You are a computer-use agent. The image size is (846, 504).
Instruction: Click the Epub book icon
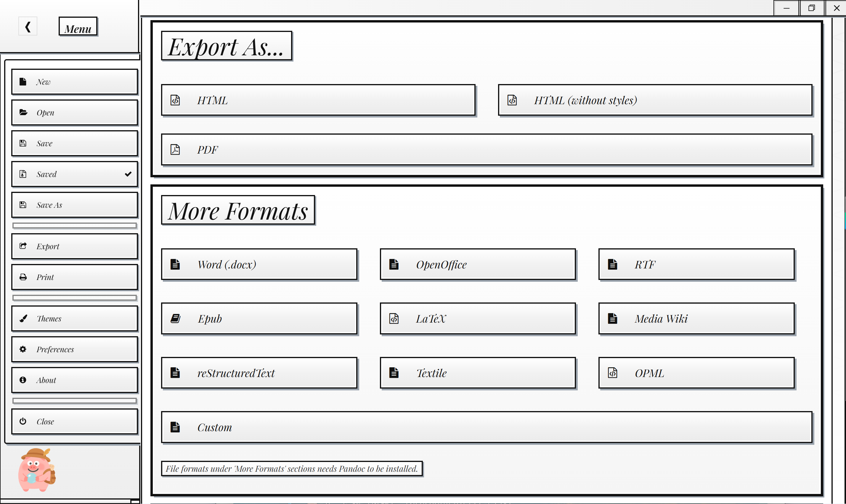click(x=175, y=318)
